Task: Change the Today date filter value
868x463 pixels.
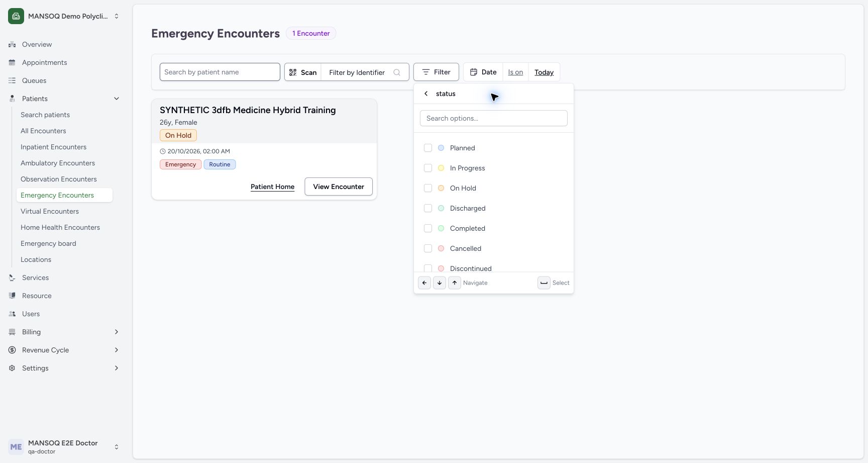Action: point(544,72)
